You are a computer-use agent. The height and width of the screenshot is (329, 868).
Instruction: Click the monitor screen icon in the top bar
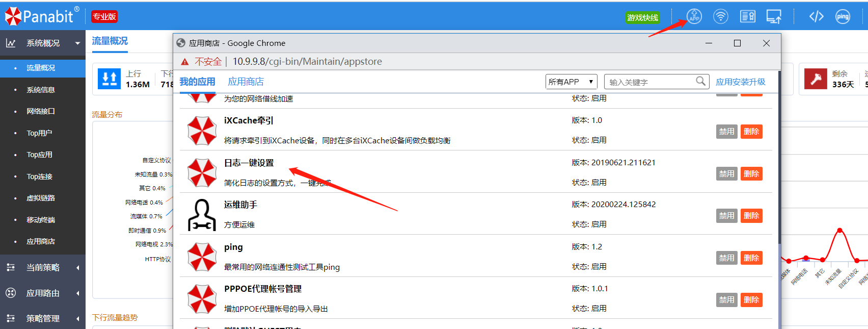tap(774, 16)
